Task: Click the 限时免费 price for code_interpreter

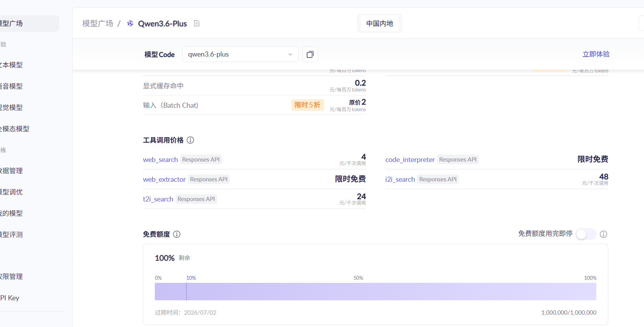Action: 593,159
